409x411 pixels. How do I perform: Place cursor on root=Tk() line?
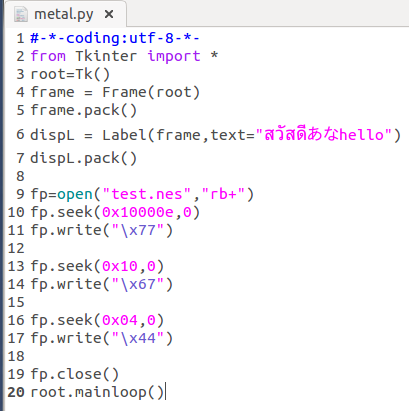pyautogui.click(x=70, y=74)
